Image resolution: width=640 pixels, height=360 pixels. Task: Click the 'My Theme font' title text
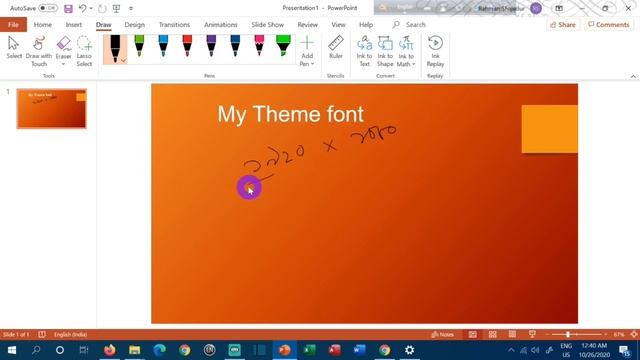(x=290, y=114)
